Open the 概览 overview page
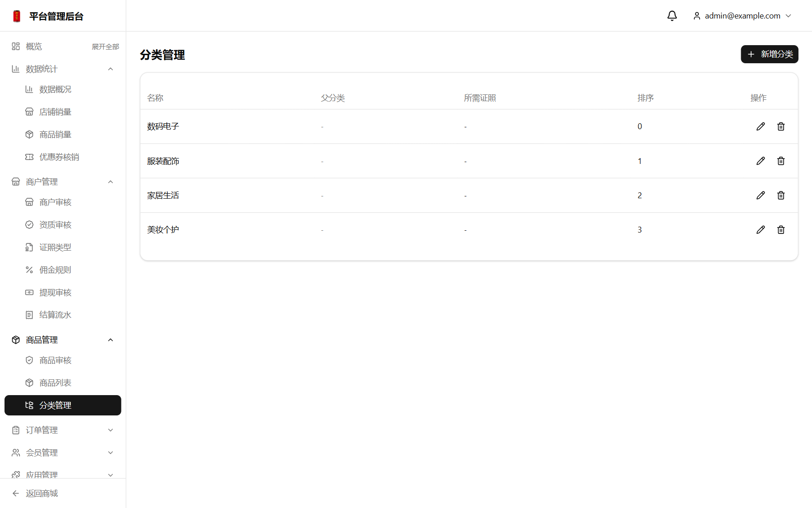 pos(34,47)
